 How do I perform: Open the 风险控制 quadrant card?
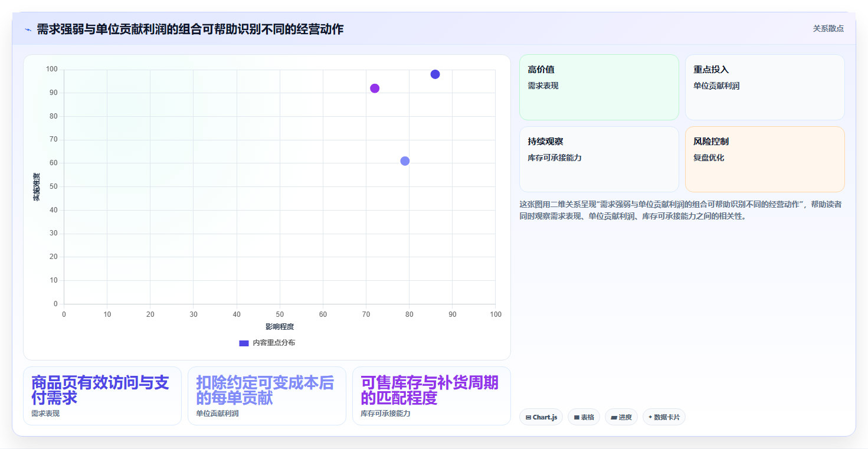click(765, 159)
